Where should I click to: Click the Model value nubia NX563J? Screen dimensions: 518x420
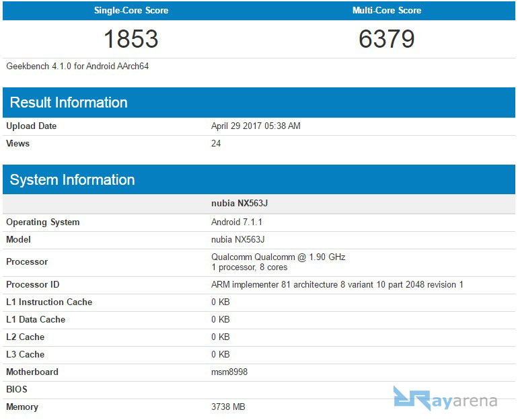point(238,239)
